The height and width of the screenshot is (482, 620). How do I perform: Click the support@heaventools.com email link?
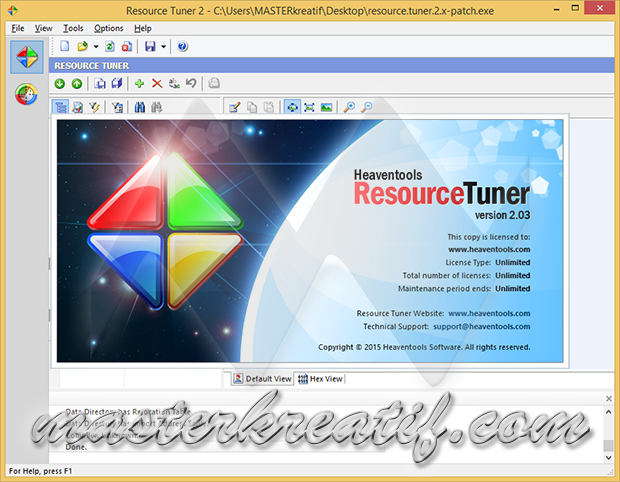coord(482,327)
